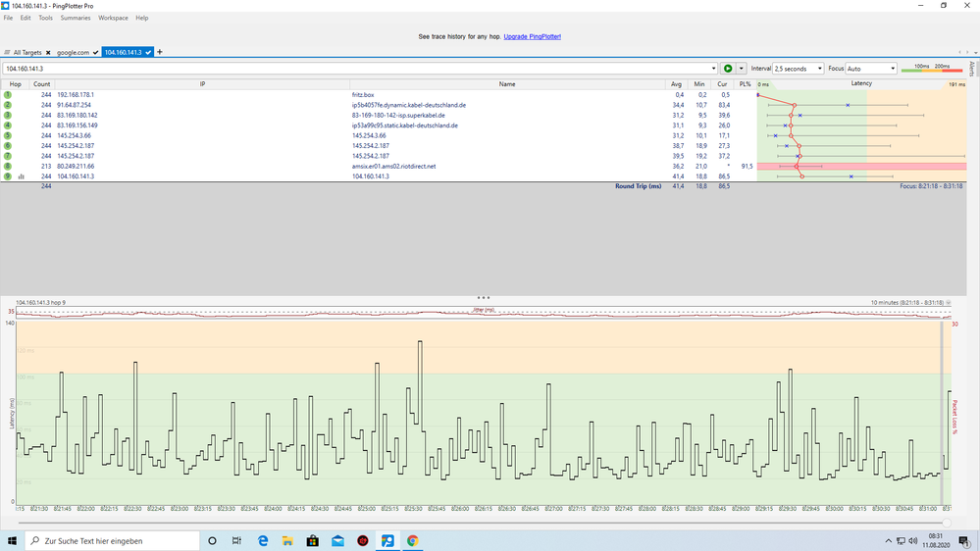
Task: Click the Round Trip (ms) summary label
Action: tap(638, 186)
